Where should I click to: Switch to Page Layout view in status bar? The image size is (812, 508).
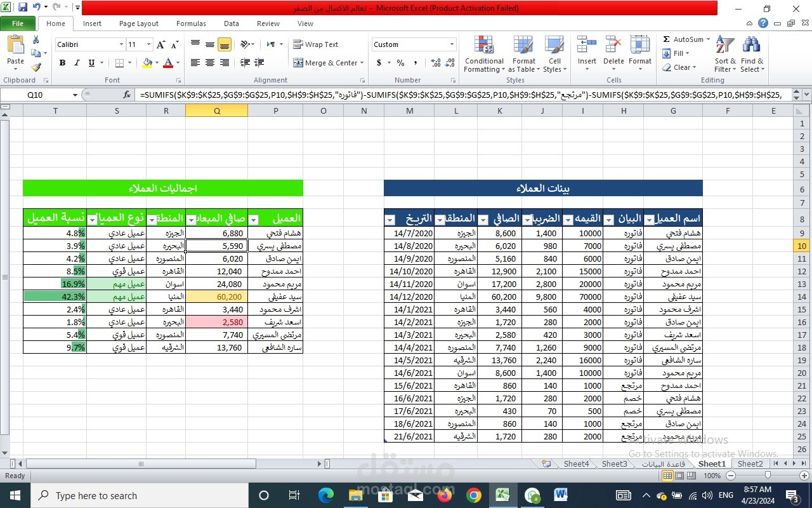point(679,476)
